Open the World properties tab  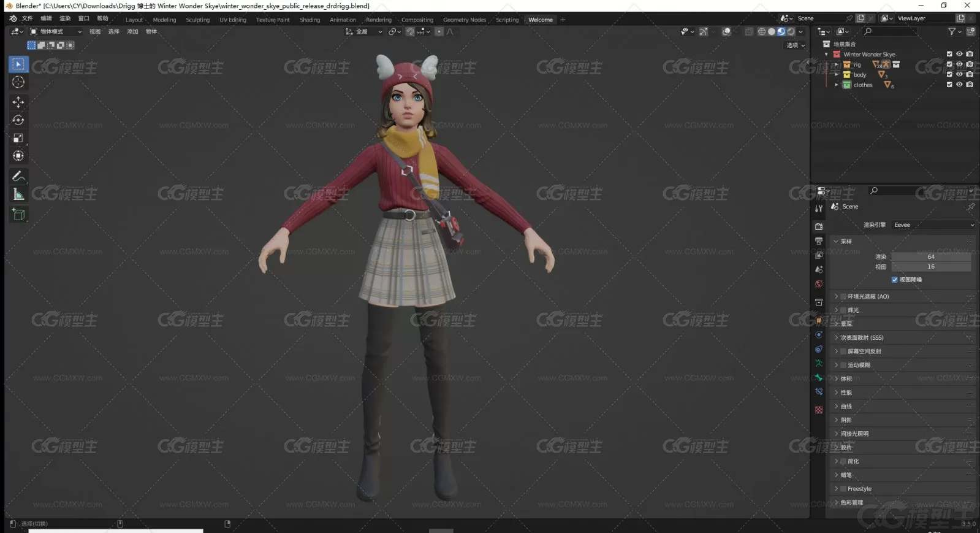pos(819,284)
